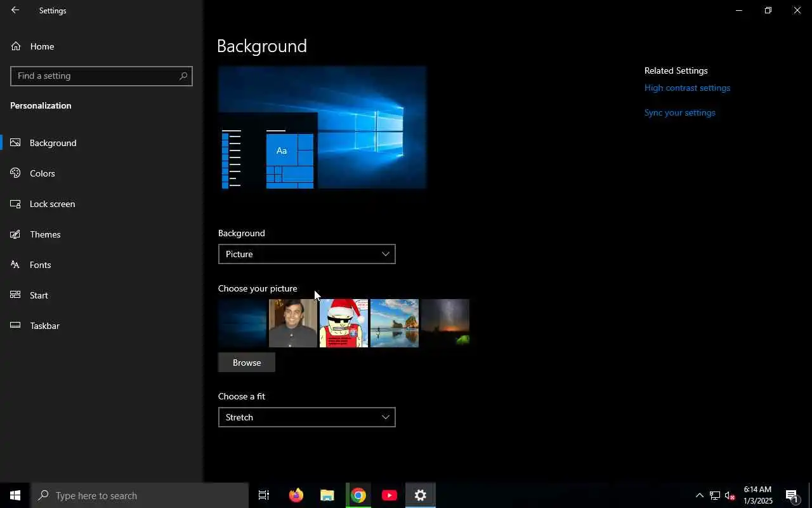Open the Home settings page
Image resolution: width=812 pixels, height=508 pixels.
[101, 46]
